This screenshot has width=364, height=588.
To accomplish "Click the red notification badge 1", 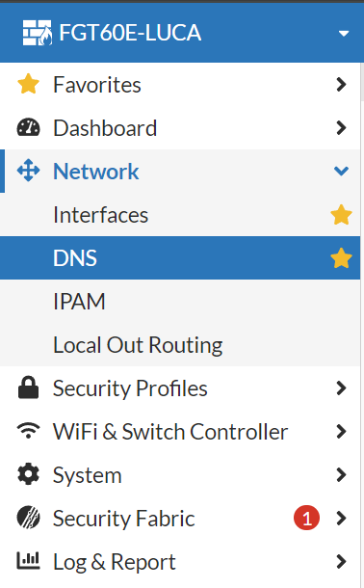I will 306,519.
